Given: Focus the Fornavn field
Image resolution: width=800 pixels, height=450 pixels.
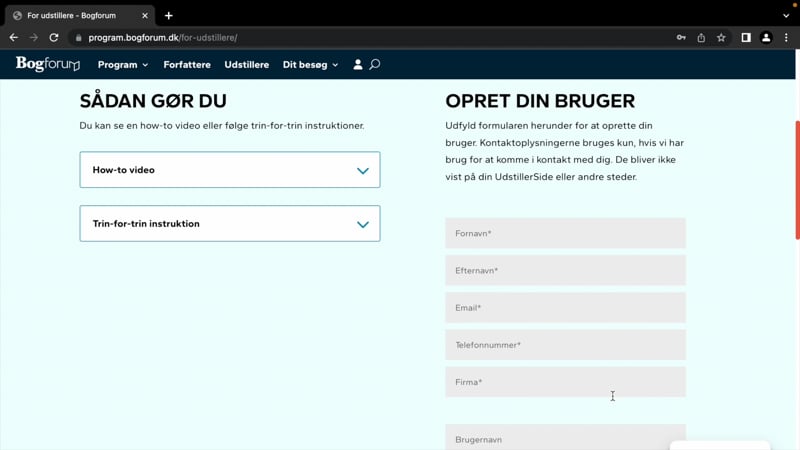Looking at the screenshot, I should pyautogui.click(x=565, y=233).
